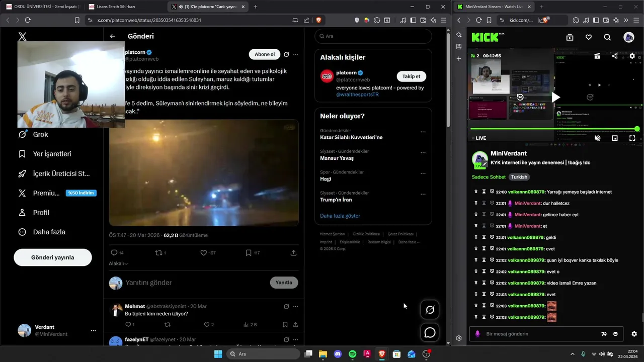Viewport: 644px width, 362px height.
Task: Click the Abone ol button
Action: (265, 54)
